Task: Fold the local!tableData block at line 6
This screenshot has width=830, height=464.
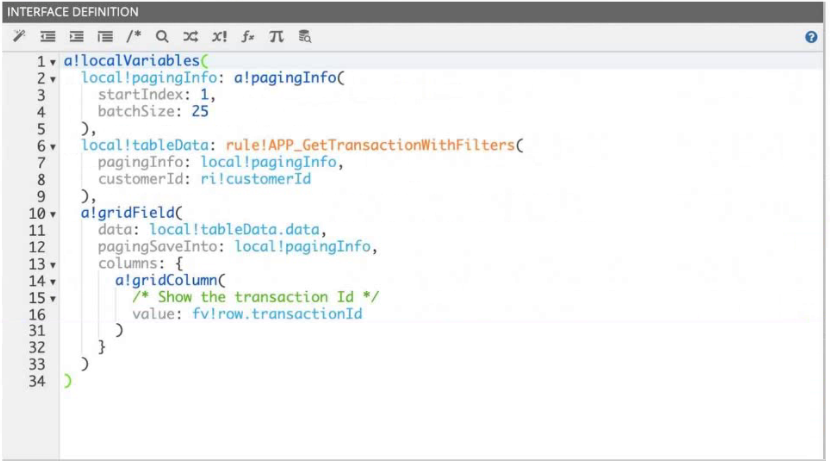Action: pyautogui.click(x=53, y=147)
